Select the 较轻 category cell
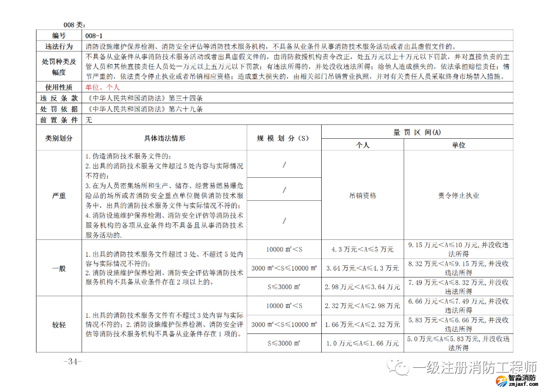555x392 pixels. point(59,325)
